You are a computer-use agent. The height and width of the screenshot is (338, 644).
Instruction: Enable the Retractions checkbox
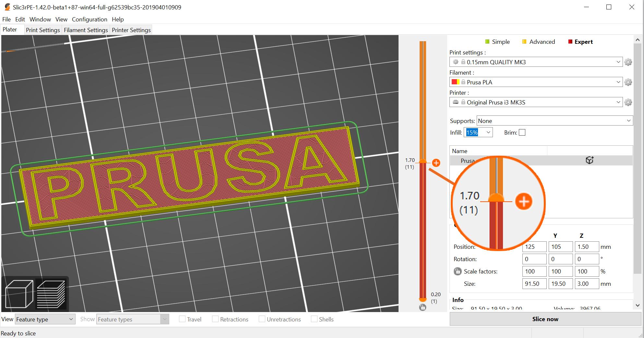[x=215, y=319]
